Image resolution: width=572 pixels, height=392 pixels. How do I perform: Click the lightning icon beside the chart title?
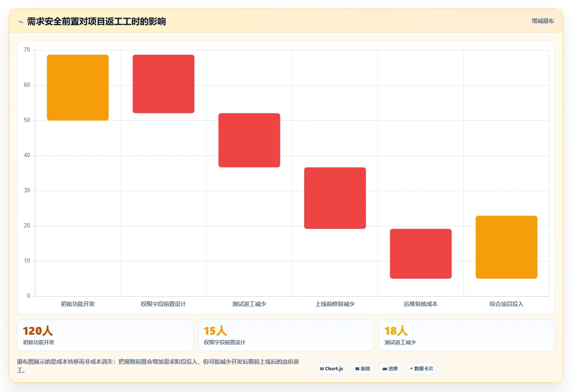pos(20,22)
